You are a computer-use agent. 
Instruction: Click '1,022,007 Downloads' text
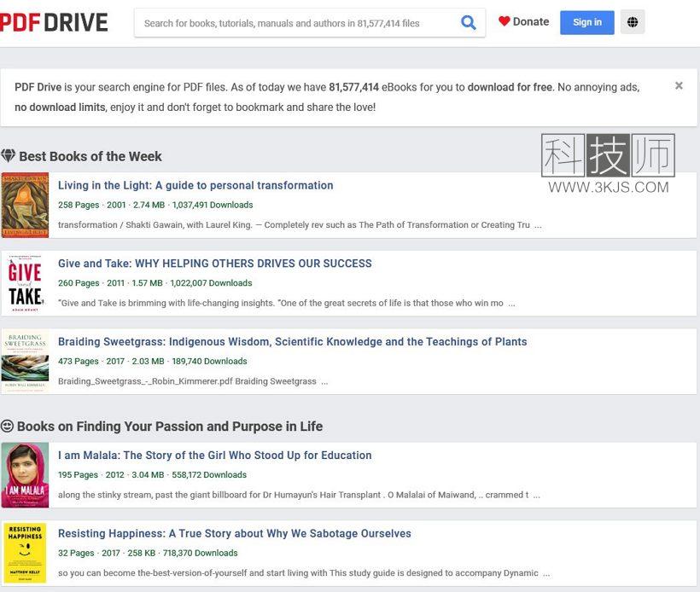[211, 283]
